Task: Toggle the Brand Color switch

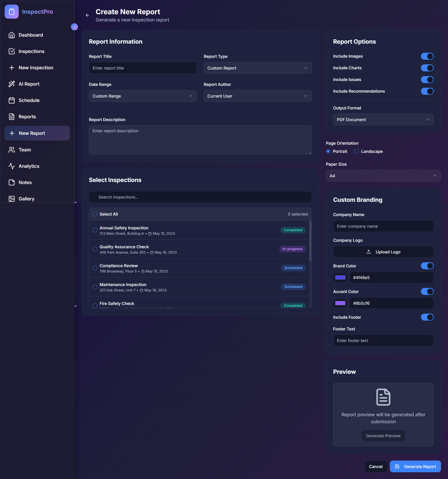Action: (x=427, y=266)
